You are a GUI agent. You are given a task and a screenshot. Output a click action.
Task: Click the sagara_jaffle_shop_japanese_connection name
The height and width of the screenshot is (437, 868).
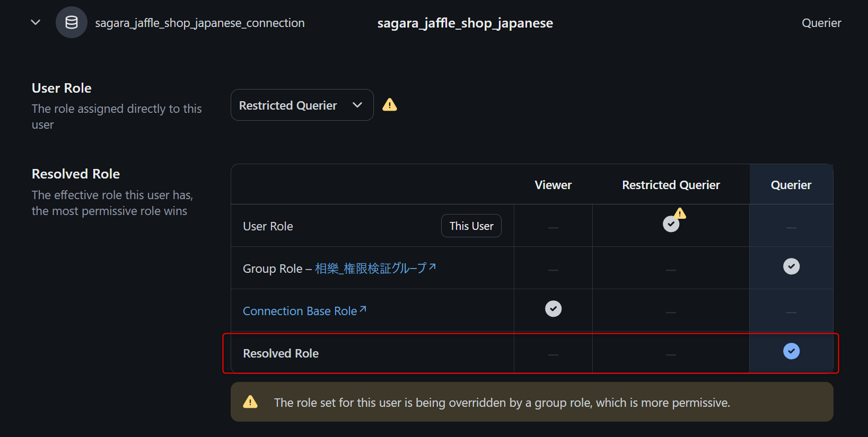tap(200, 23)
